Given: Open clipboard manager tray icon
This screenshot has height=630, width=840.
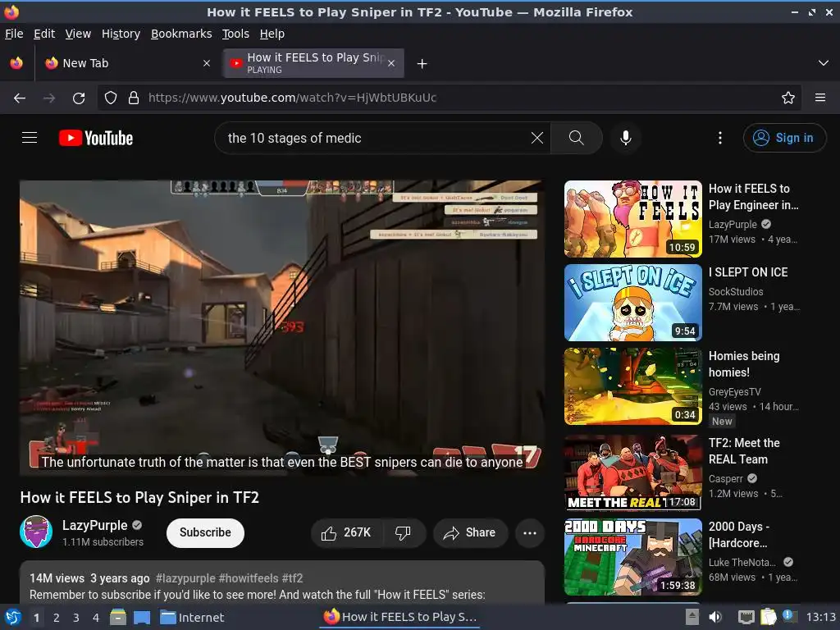Looking at the screenshot, I should point(768,617).
